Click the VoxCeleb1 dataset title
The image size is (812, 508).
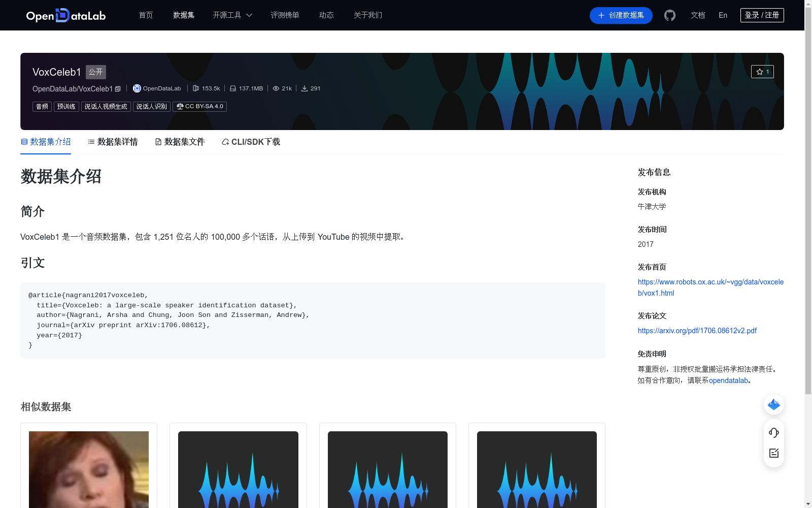click(x=57, y=72)
